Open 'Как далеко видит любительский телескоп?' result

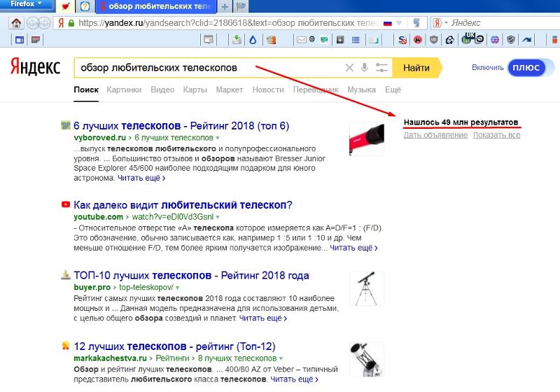183,205
